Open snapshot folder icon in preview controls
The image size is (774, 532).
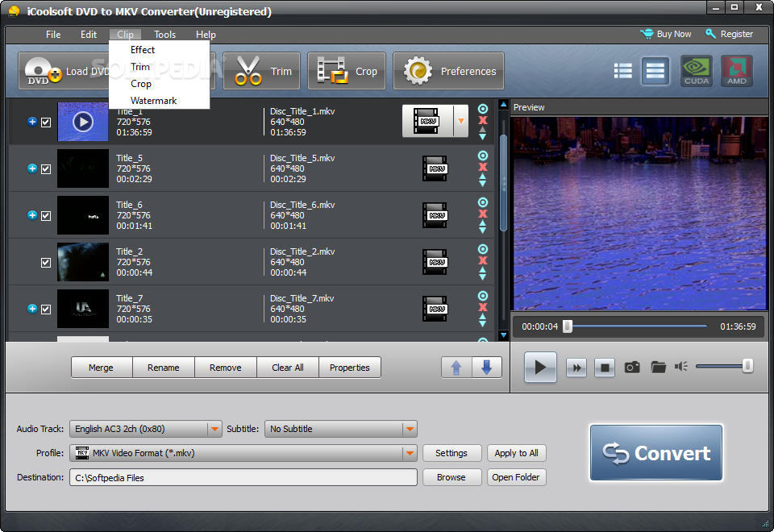point(658,368)
